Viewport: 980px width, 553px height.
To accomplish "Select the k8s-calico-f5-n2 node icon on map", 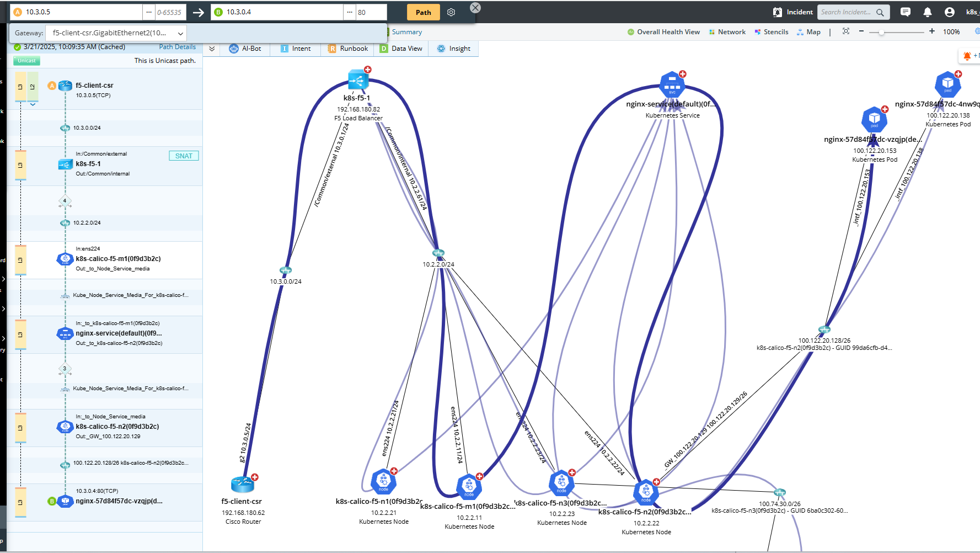I will pyautogui.click(x=646, y=492).
